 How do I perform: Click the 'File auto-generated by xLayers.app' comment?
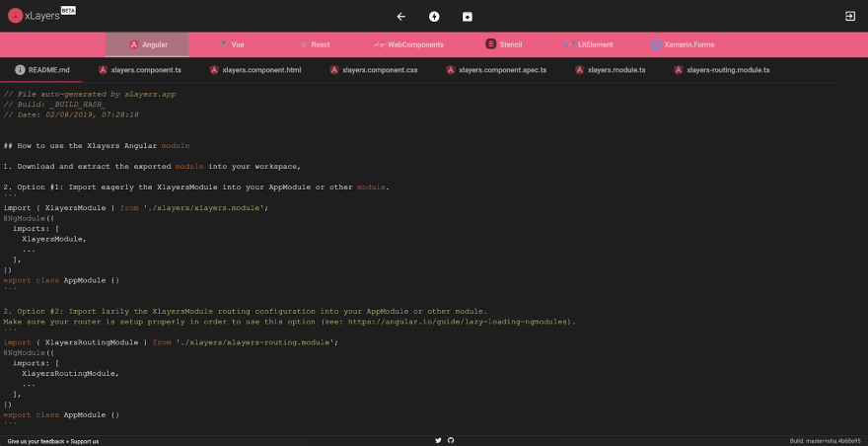pos(90,94)
